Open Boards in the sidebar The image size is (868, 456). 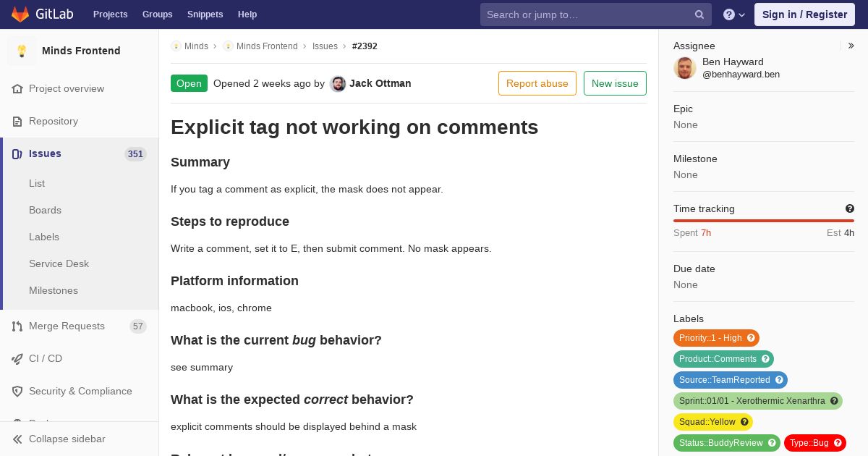tap(45, 210)
